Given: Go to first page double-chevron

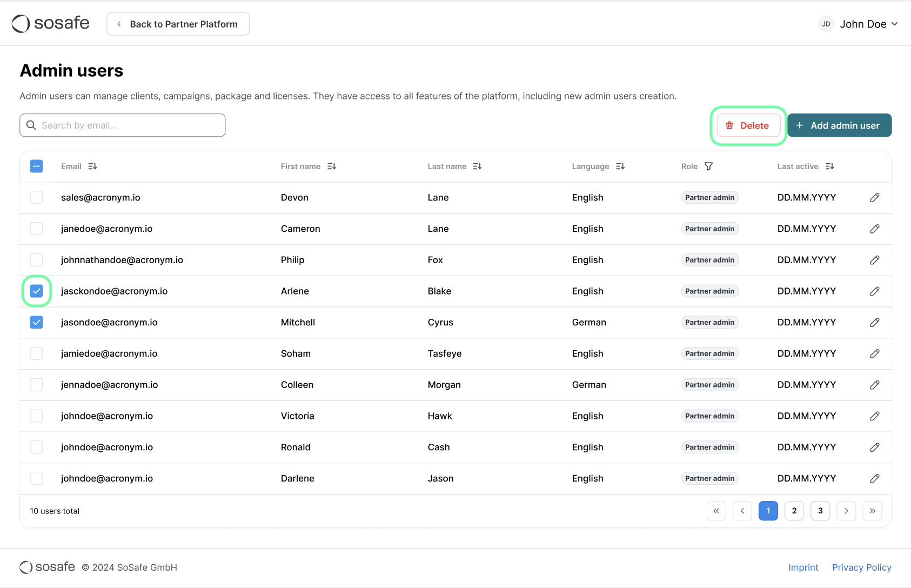Looking at the screenshot, I should [x=716, y=511].
